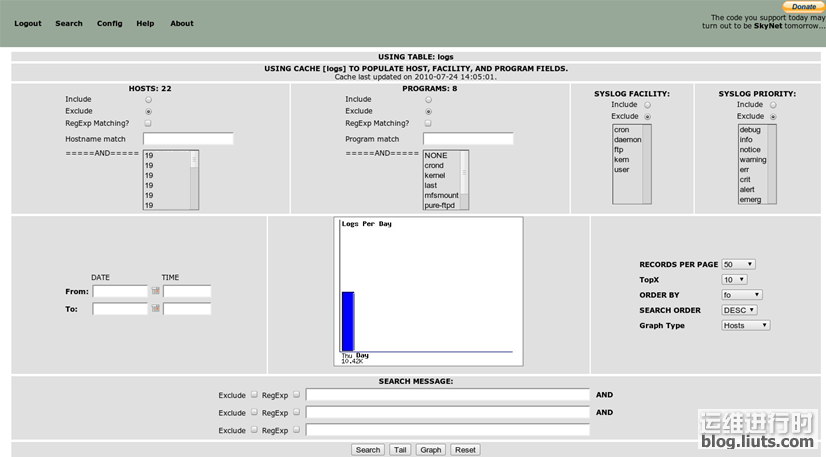Change the Search Order dropdown

click(x=741, y=310)
